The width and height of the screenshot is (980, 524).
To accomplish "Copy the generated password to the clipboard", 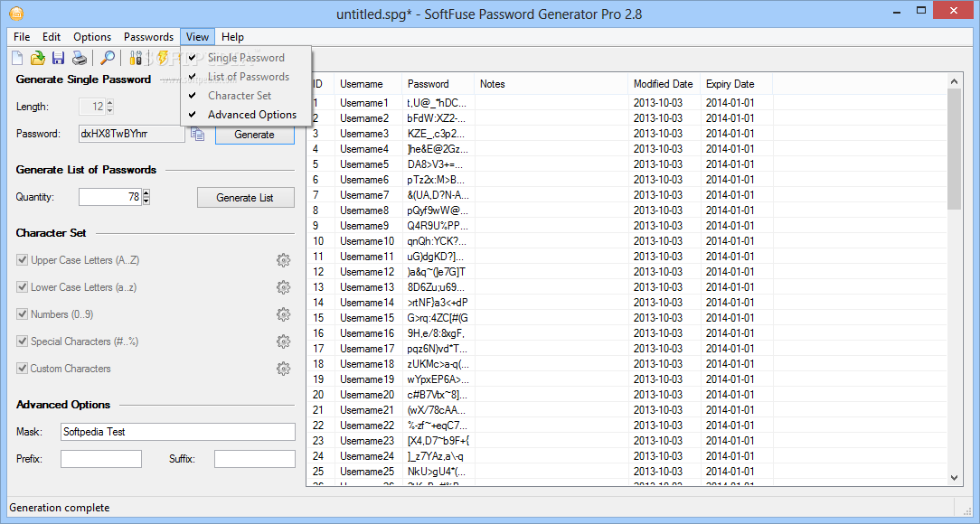I will click(198, 135).
